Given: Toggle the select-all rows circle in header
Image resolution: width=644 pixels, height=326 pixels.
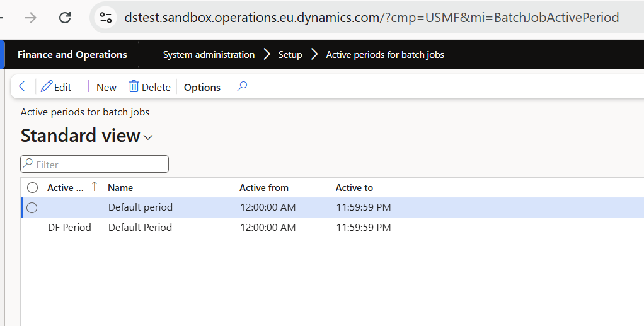Looking at the screenshot, I should [32, 187].
